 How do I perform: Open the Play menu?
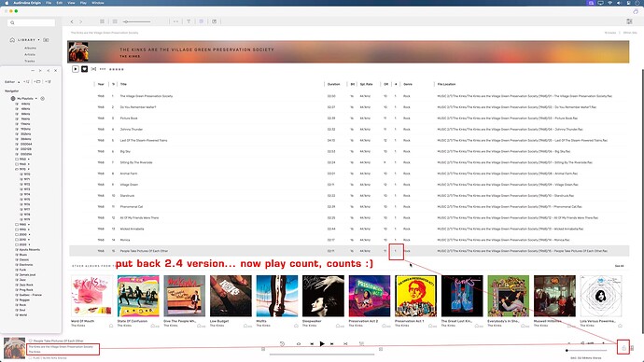click(83, 3)
